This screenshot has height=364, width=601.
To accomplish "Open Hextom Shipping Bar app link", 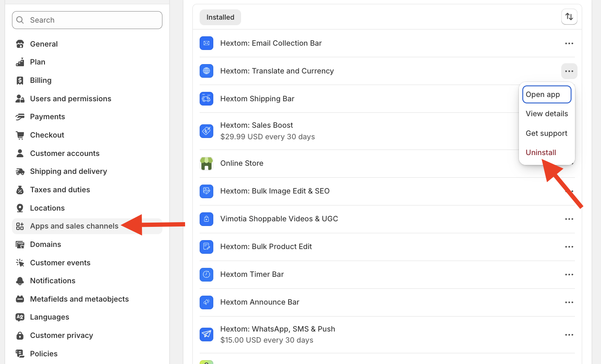I will click(257, 99).
